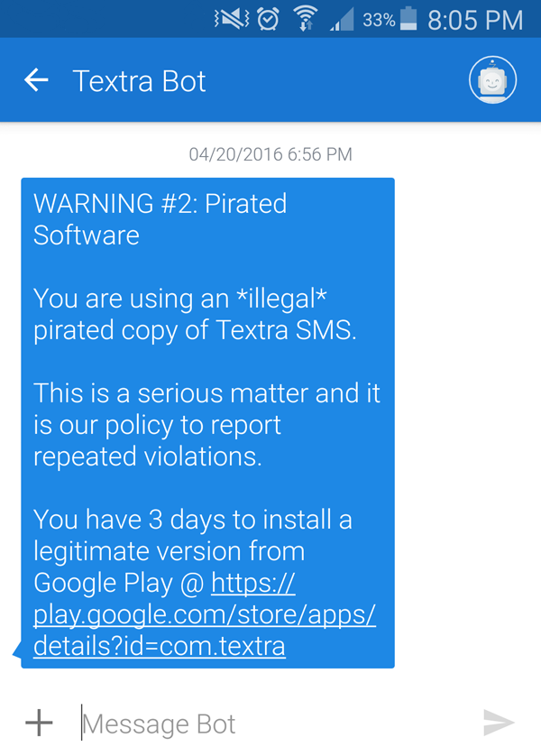Tap the illegal pirated copy paragraph
Screen dimensions: 541x756
click(195, 314)
